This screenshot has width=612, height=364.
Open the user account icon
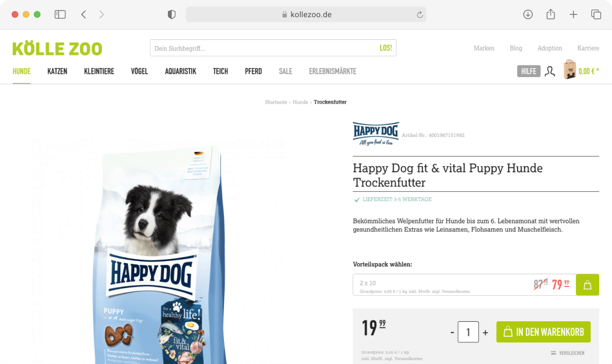coord(550,71)
